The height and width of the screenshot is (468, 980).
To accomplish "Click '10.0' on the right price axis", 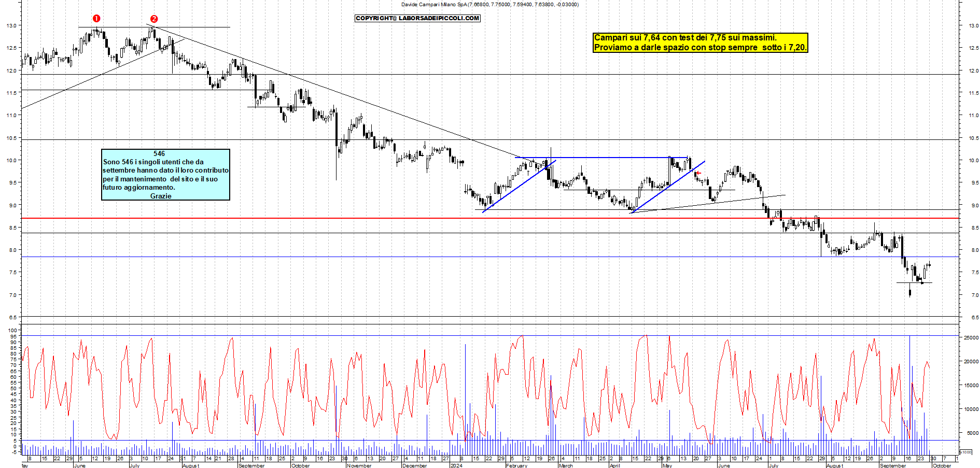I will pyautogui.click(x=974, y=160).
